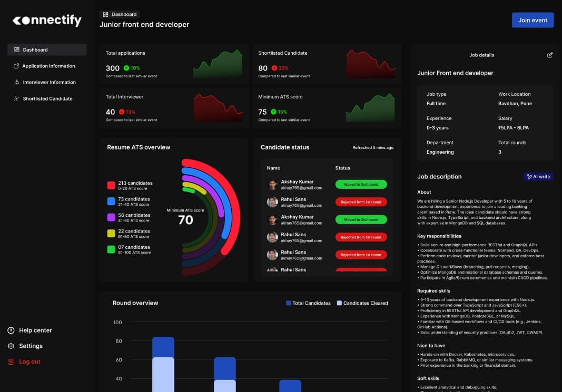This screenshot has height=392, width=562.
Task: Switch to the Dashboard tab
Action: pyautogui.click(x=119, y=14)
